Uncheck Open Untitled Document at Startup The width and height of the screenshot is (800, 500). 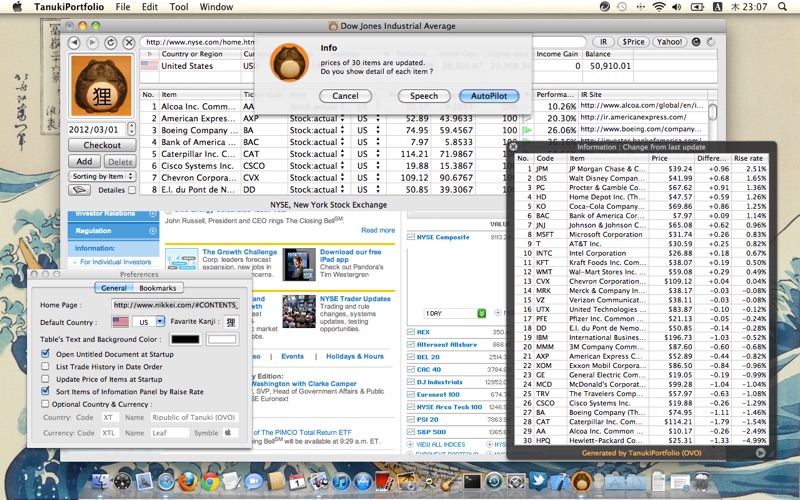pos(45,354)
